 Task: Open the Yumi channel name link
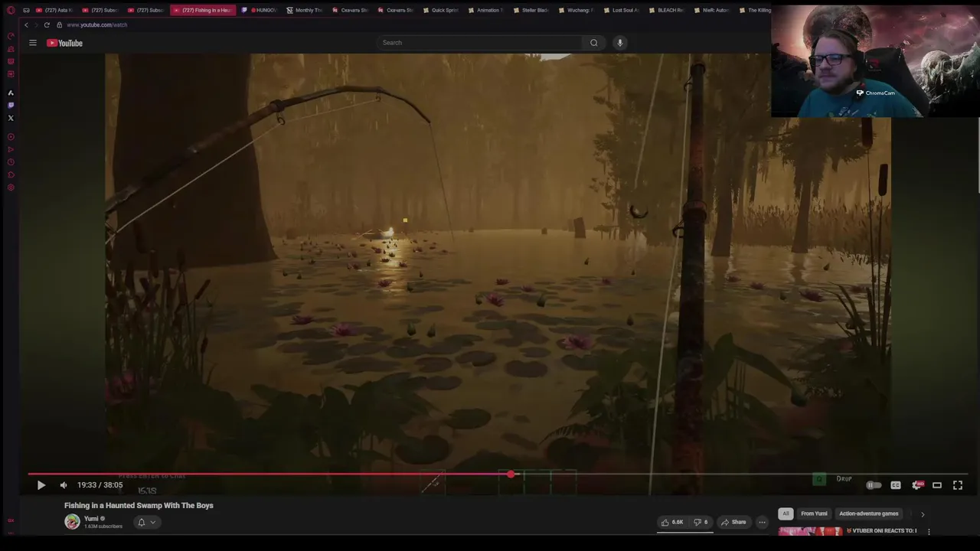coord(91,519)
